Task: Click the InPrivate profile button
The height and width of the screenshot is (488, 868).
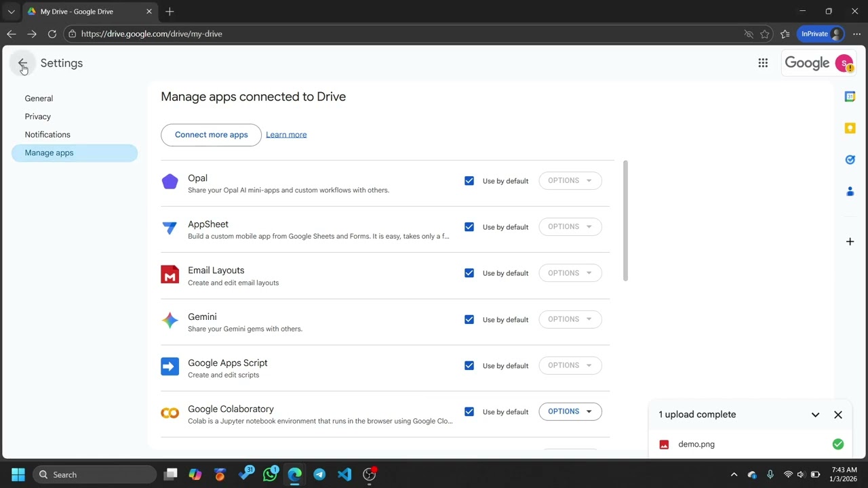Action: 821,34
